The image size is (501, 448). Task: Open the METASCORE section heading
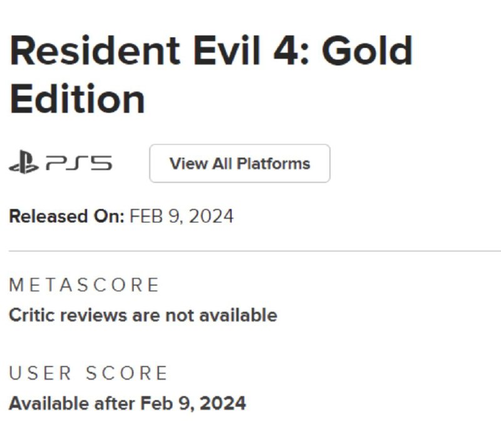(x=84, y=285)
